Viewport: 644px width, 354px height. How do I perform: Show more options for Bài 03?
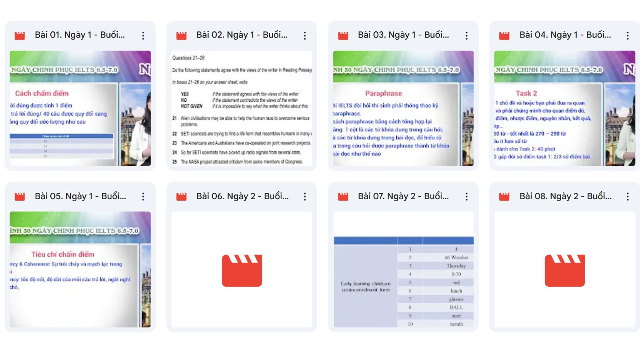pos(466,36)
